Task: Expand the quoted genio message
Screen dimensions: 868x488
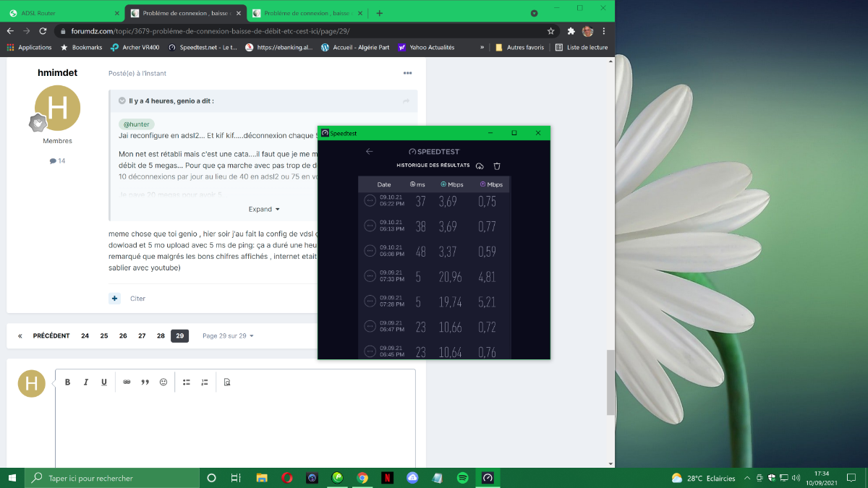Action: tap(263, 209)
